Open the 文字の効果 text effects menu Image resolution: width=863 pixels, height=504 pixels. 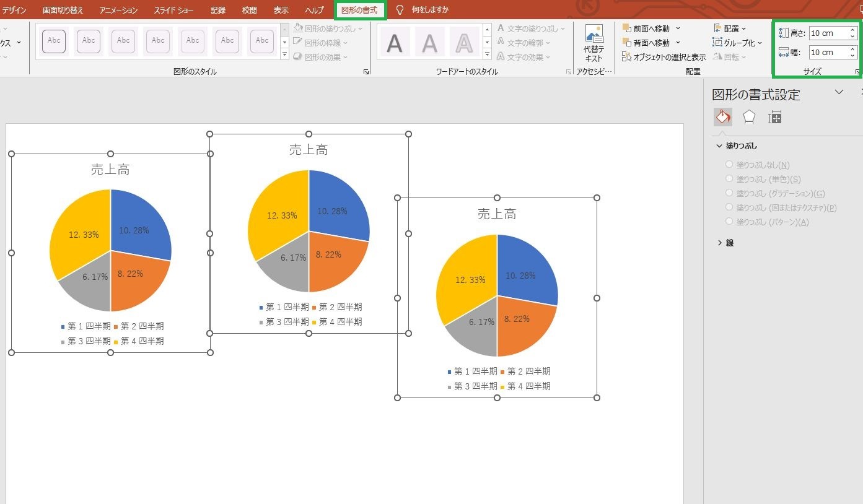(523, 57)
